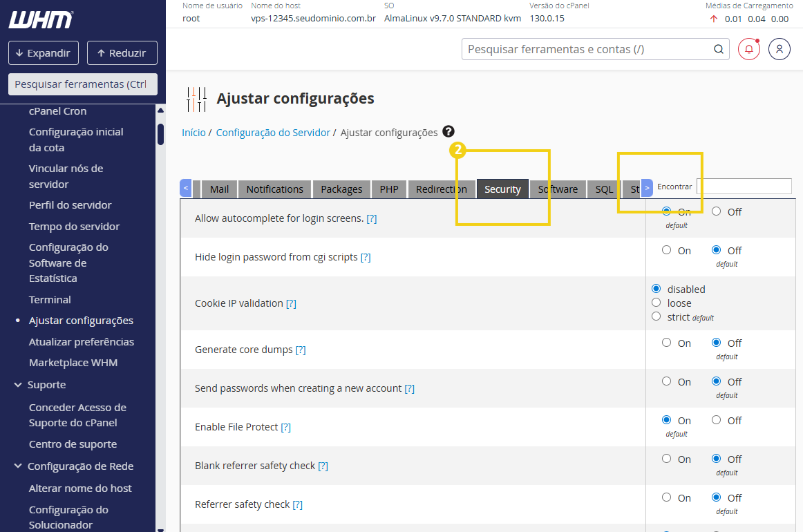Click the Expandir button
Viewport: 803px width, 532px height.
(43, 53)
